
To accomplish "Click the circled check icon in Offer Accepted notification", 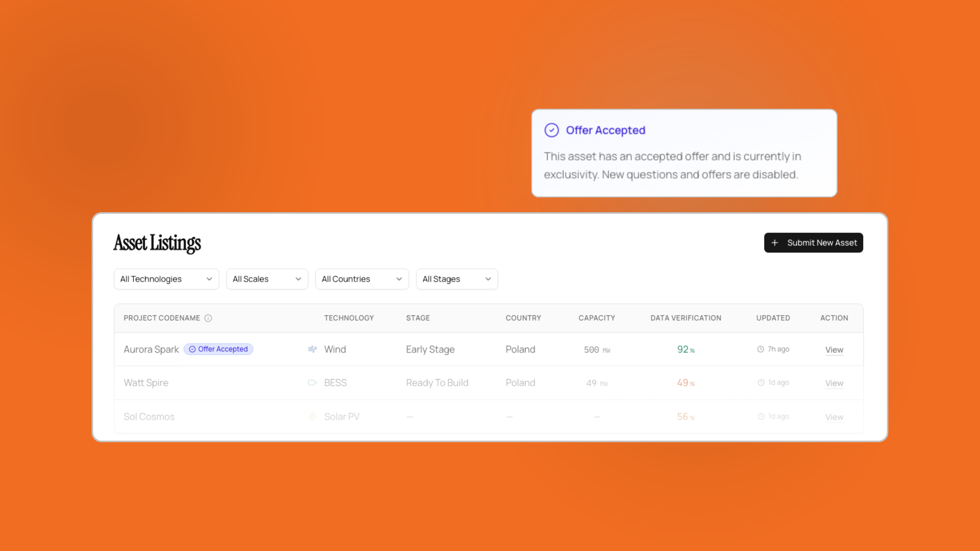I will click(x=552, y=130).
